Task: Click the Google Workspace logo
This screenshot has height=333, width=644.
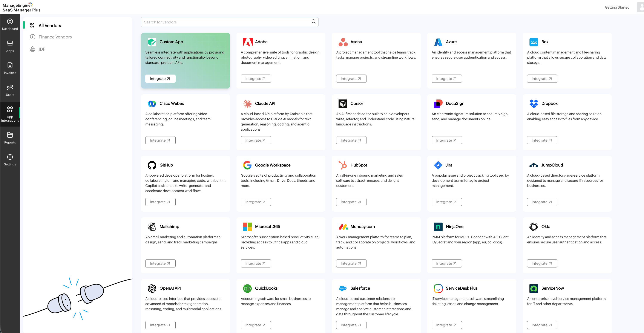Action: [x=247, y=165]
